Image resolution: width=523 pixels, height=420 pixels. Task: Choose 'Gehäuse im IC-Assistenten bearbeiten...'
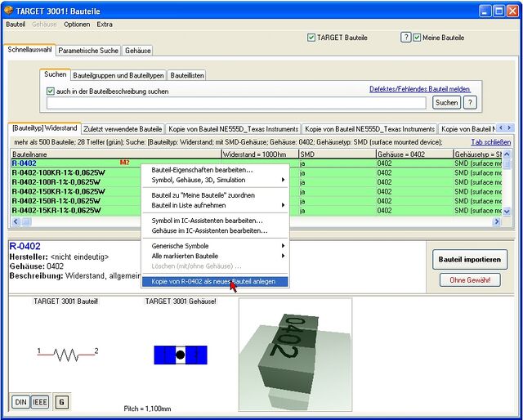215,231
